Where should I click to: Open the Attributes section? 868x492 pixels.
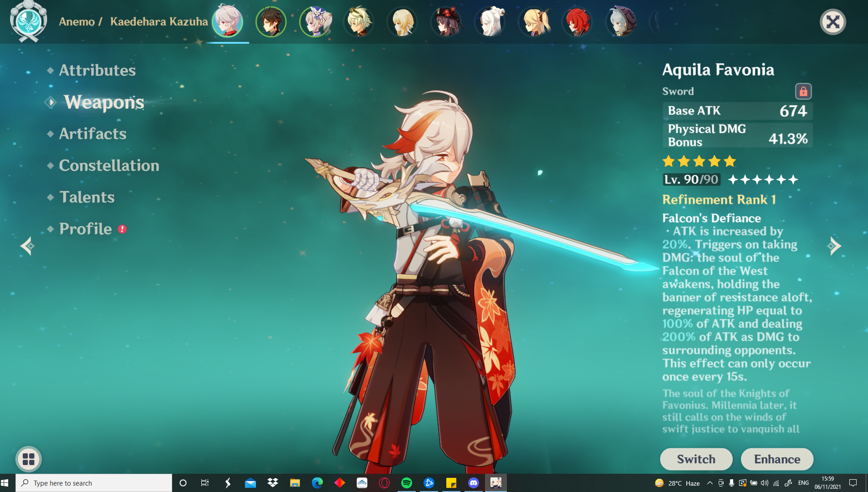tap(97, 70)
